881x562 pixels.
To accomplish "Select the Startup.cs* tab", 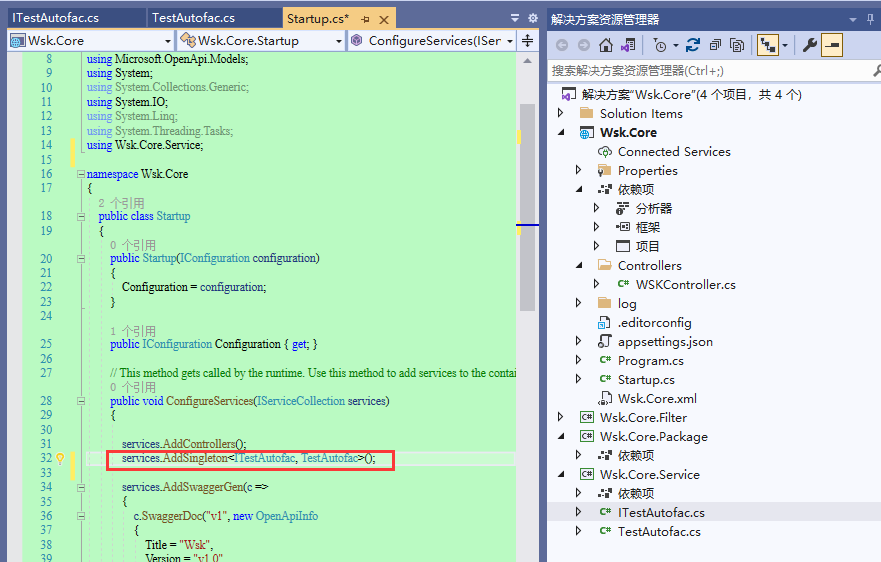I will click(318, 19).
